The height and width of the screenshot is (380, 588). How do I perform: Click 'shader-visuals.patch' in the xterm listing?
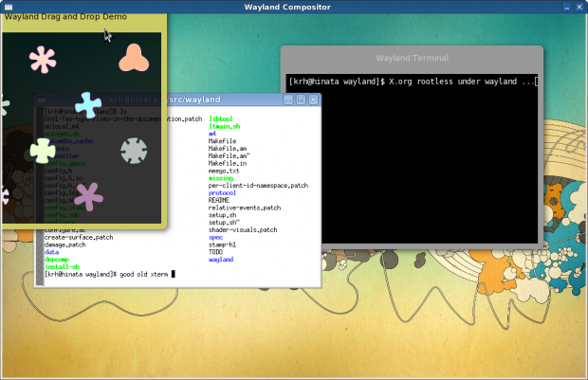(243, 229)
